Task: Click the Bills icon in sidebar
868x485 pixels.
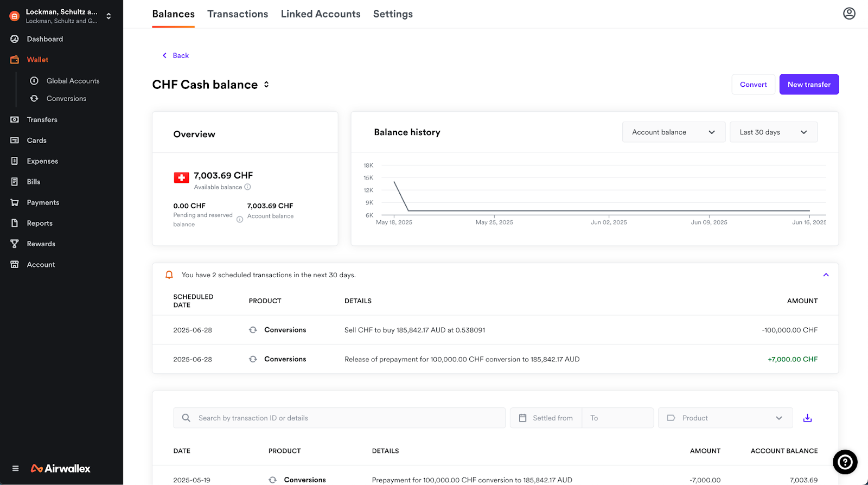Action: click(x=15, y=182)
